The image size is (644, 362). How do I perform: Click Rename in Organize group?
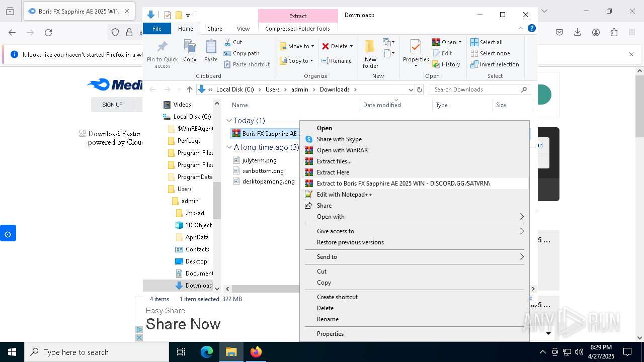337,61
